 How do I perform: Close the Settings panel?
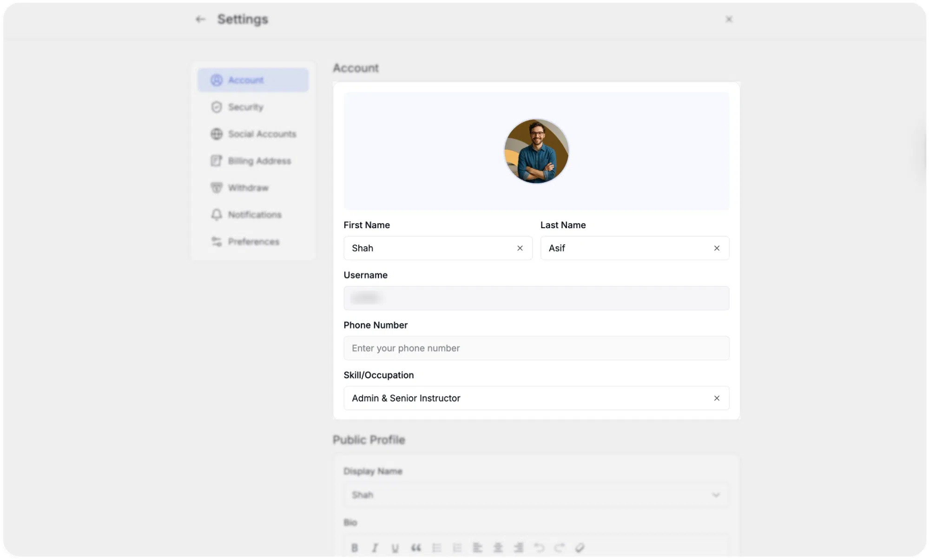click(729, 19)
